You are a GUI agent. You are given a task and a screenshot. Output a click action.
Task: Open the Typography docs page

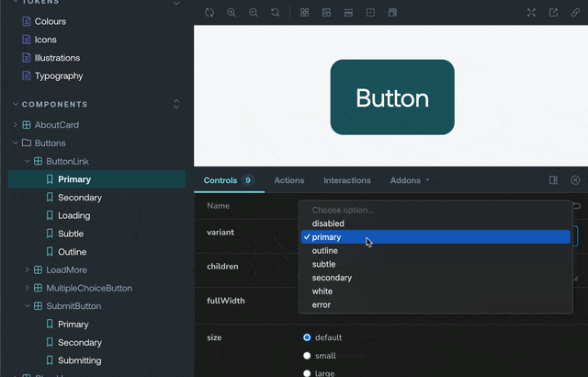(x=59, y=75)
